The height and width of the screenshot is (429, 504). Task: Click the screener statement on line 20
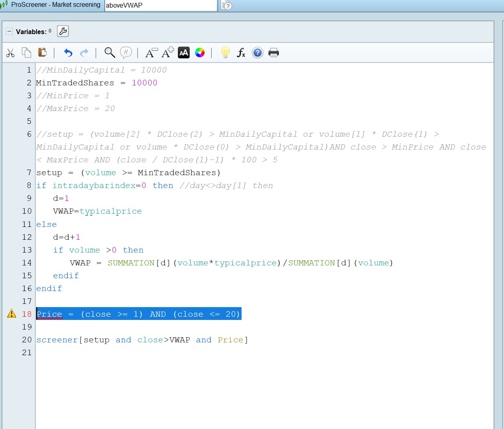coord(142,340)
